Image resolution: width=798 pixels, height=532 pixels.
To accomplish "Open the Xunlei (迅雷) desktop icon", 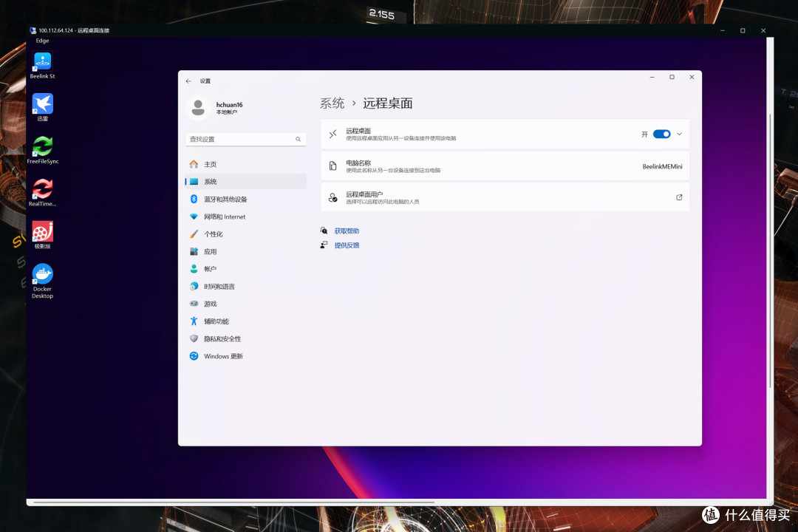I will point(42,107).
